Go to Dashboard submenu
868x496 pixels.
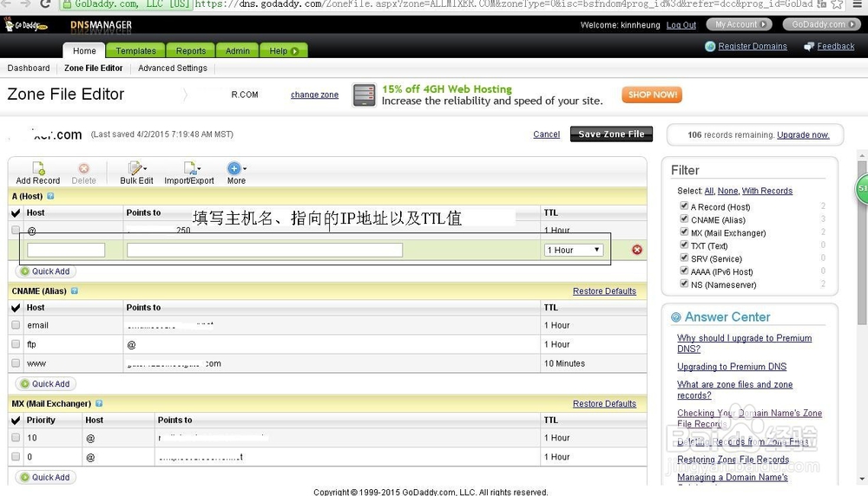click(29, 68)
